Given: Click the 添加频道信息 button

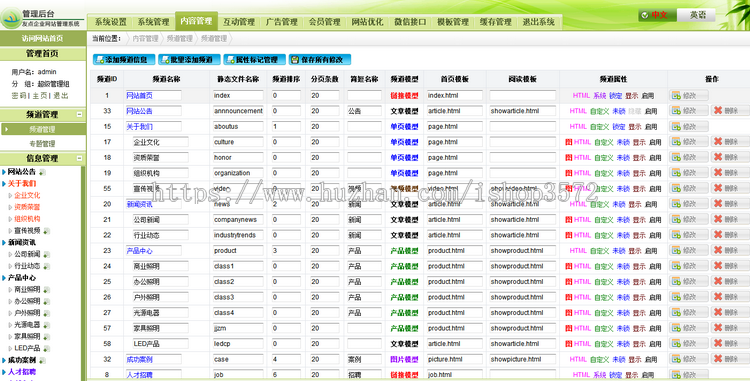Looking at the screenshot, I should [124, 60].
